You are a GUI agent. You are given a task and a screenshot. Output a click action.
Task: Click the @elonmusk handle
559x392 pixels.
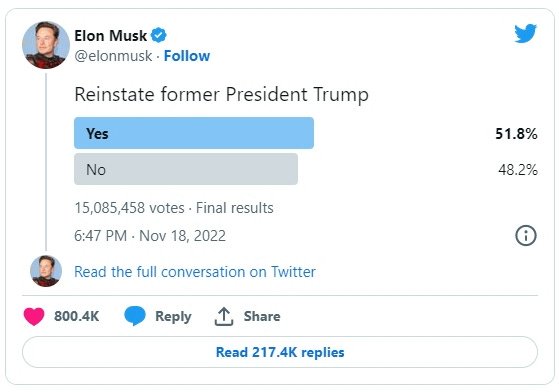coord(113,56)
